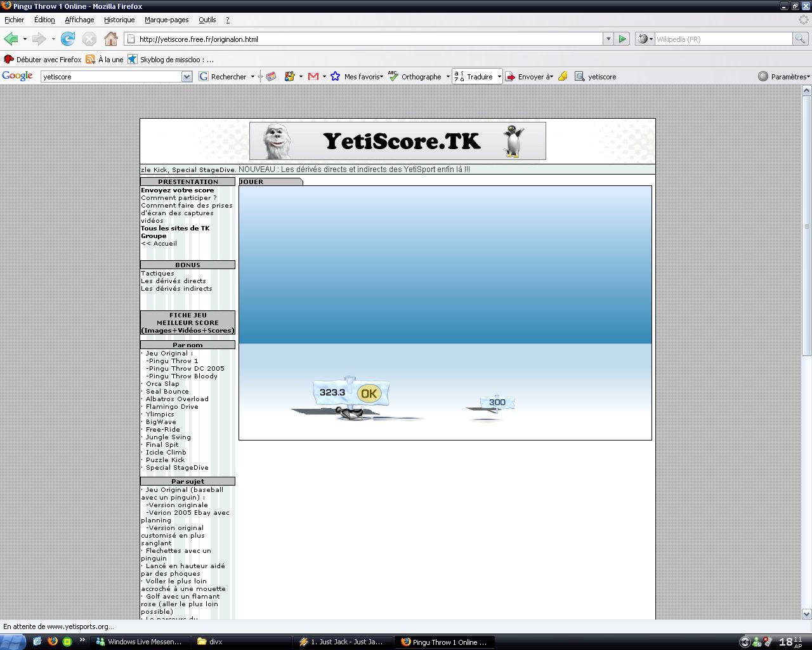Screen dimensions: 812x650
Task: Click the Comment participer ? link
Action: pos(179,197)
